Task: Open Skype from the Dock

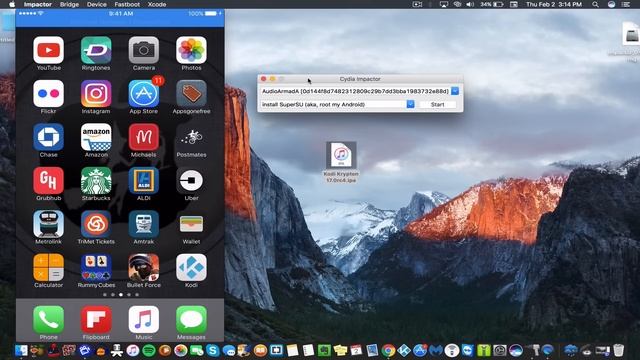Action: pyautogui.click(x=213, y=350)
